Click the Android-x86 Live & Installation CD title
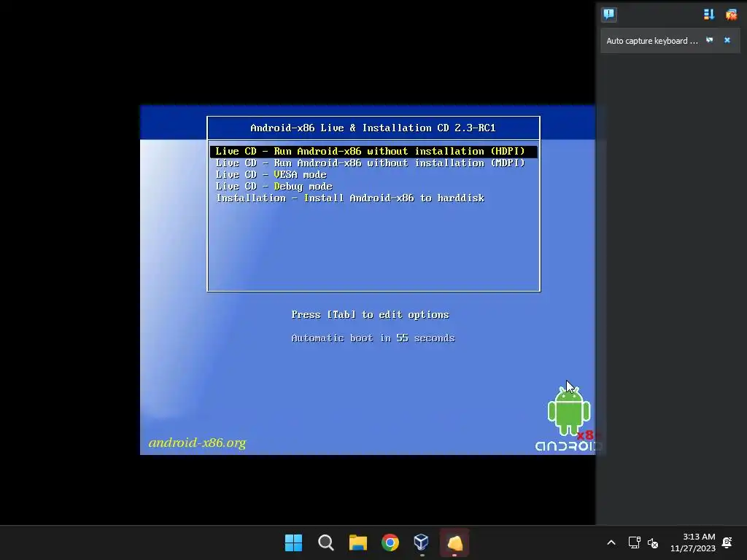The height and width of the screenshot is (560, 747). (373, 128)
